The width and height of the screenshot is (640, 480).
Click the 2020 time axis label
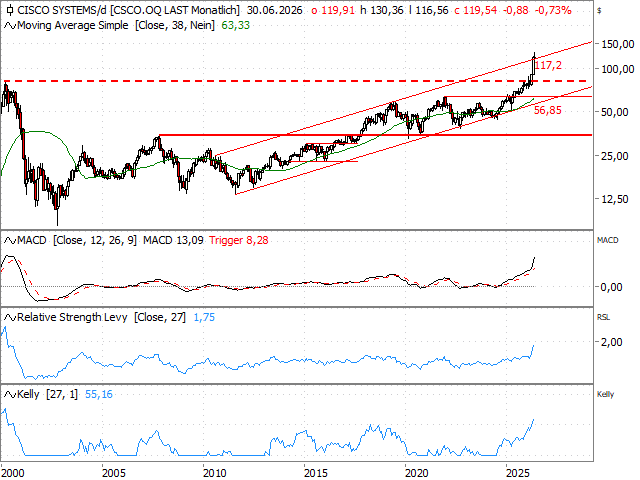click(417, 473)
